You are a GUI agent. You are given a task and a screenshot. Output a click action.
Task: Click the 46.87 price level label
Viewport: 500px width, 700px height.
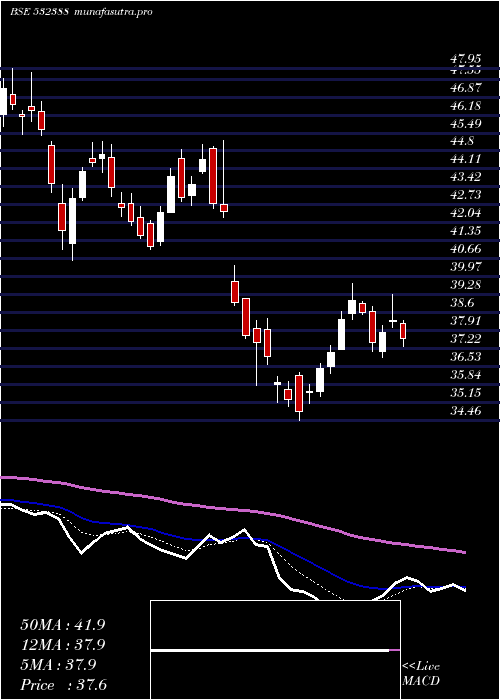click(x=466, y=88)
